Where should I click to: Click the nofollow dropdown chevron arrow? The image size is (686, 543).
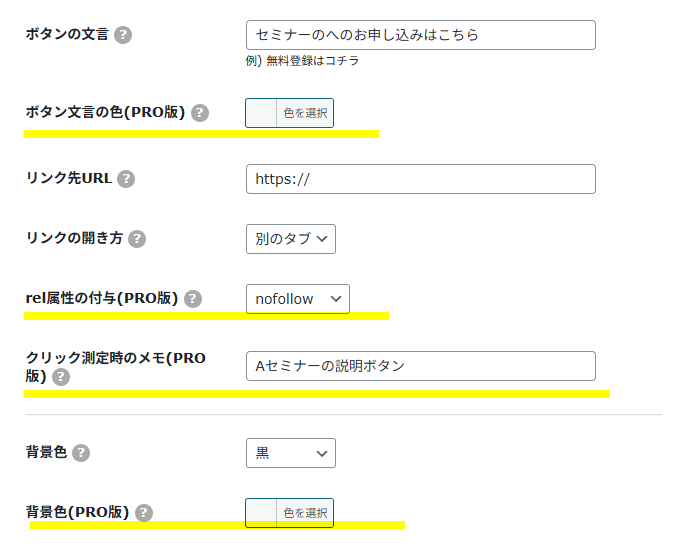click(336, 299)
